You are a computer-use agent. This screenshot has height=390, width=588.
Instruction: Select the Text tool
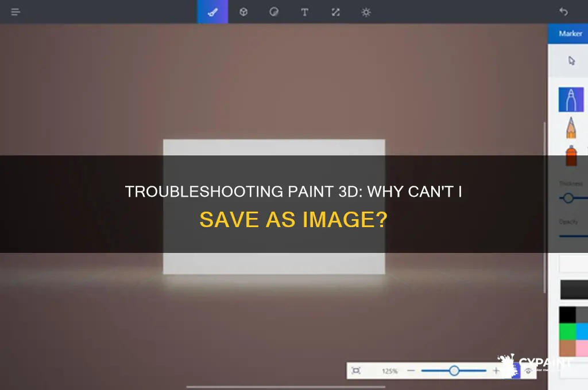[x=304, y=12]
